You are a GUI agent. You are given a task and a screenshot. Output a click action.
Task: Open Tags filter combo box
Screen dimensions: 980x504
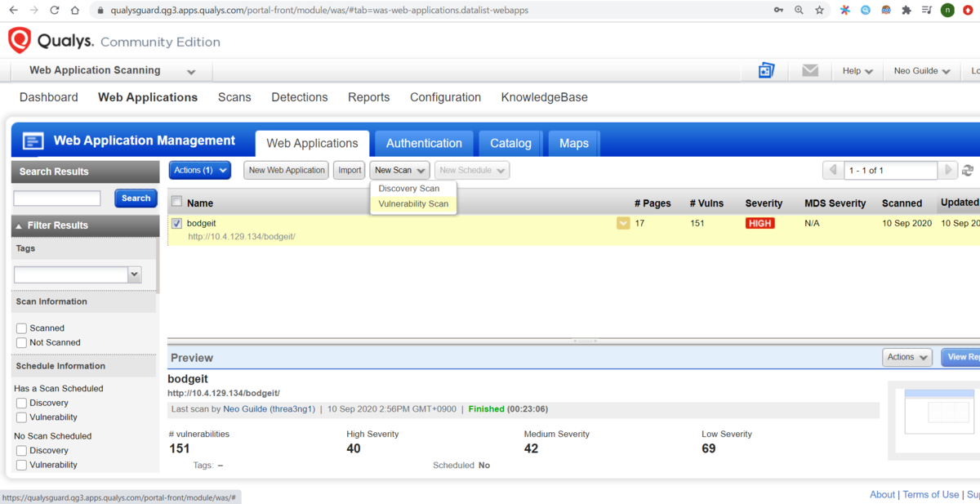tap(78, 274)
